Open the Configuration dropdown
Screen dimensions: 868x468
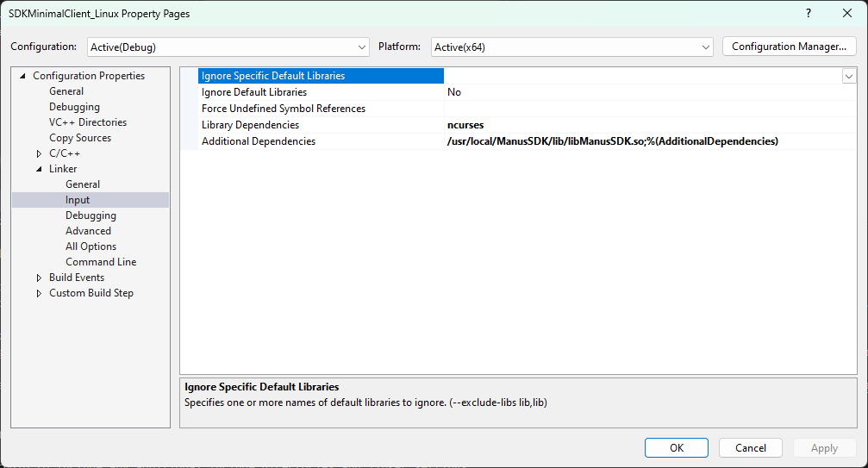[x=228, y=47]
